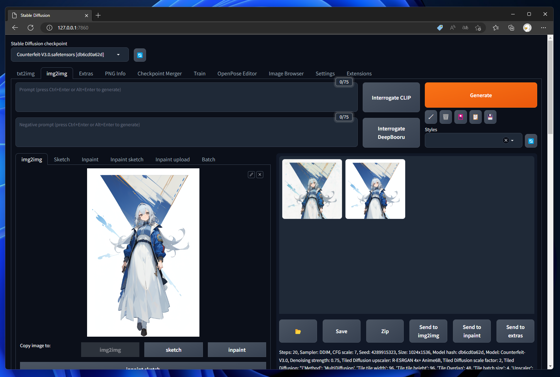
Task: Click the trash can icon to clear the prompt
Action: (x=445, y=117)
